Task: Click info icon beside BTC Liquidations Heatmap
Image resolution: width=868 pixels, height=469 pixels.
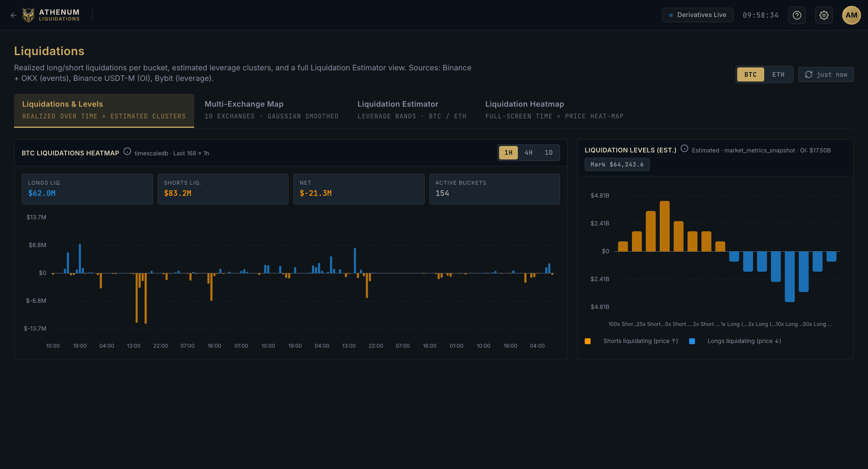Action: tap(127, 152)
